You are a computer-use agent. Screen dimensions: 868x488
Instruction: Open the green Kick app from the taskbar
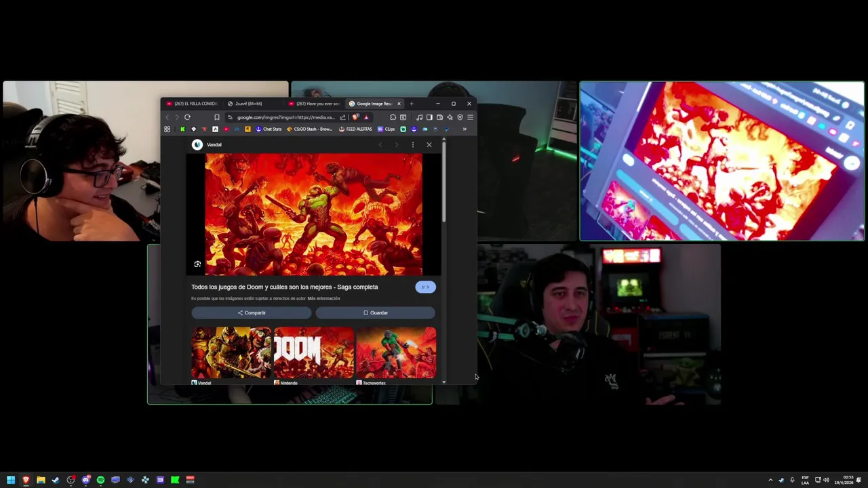coord(175,480)
